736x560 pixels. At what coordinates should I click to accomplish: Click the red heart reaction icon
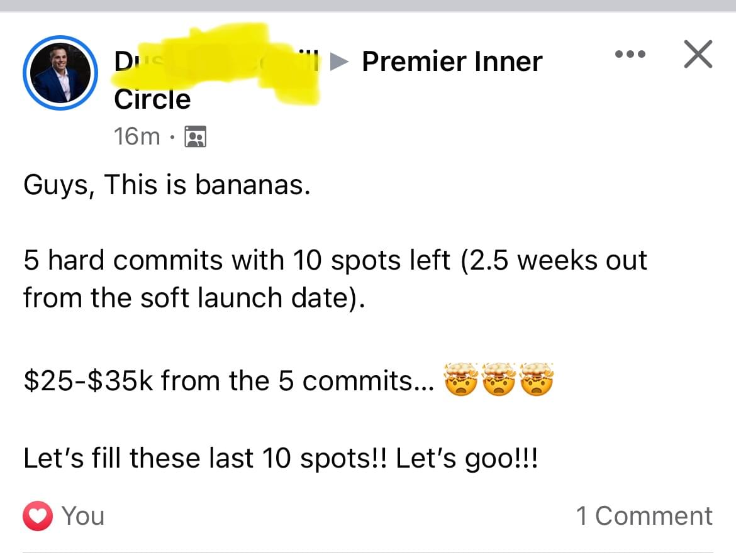pyautogui.click(x=38, y=516)
